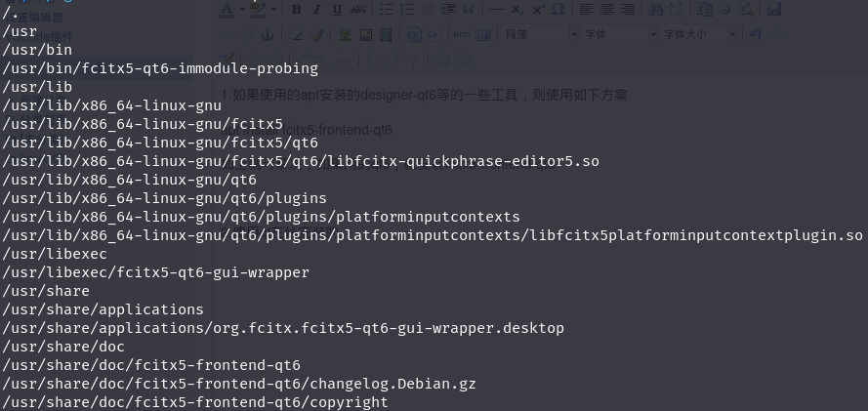The image size is (868, 411).
Task: Align text to the center
Action: tap(607, 10)
